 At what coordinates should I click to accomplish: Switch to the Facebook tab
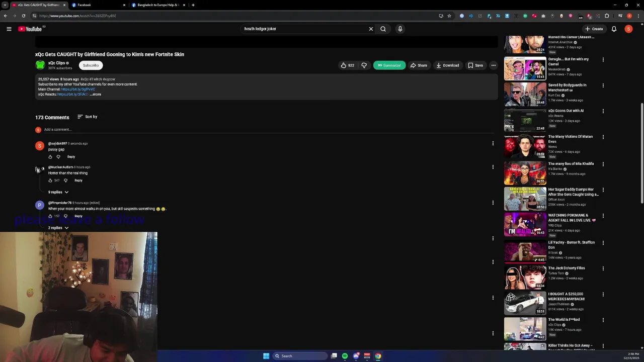click(98, 5)
